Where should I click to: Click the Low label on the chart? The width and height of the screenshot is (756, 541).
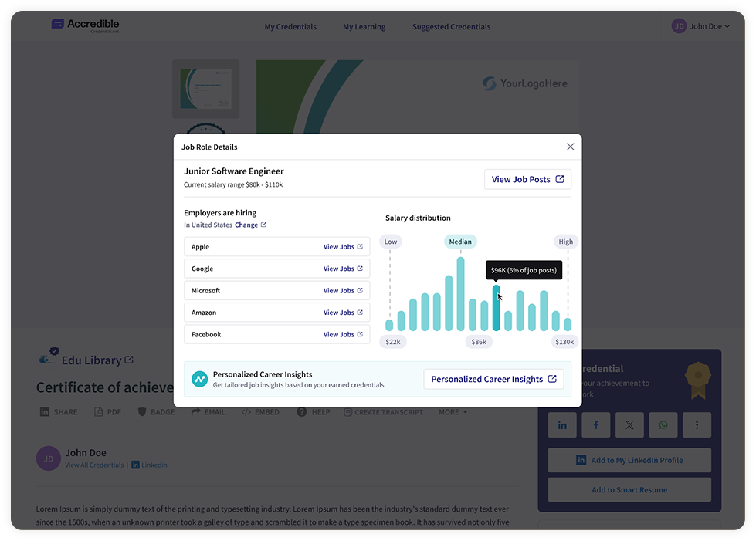[391, 242]
